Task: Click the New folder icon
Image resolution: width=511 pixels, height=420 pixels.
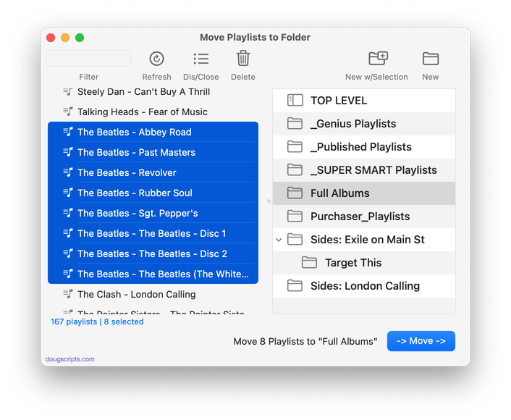Action: pos(431,59)
